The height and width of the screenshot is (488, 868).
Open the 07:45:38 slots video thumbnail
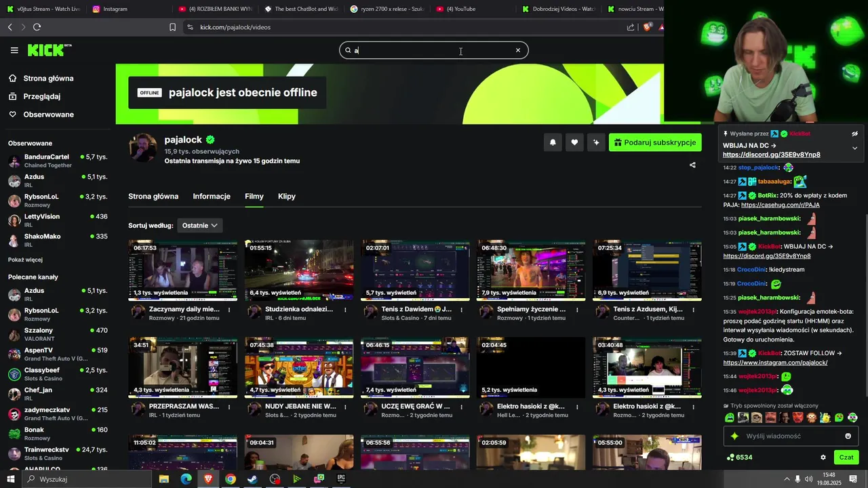click(299, 367)
